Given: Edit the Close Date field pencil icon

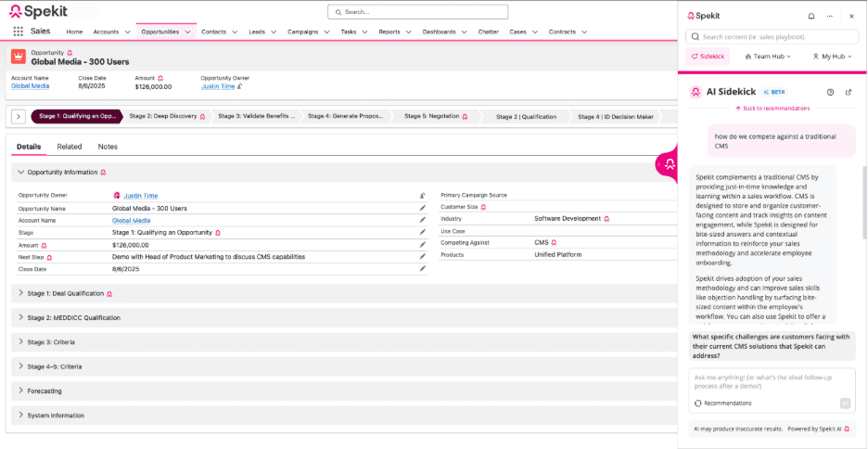Looking at the screenshot, I should pyautogui.click(x=423, y=268).
